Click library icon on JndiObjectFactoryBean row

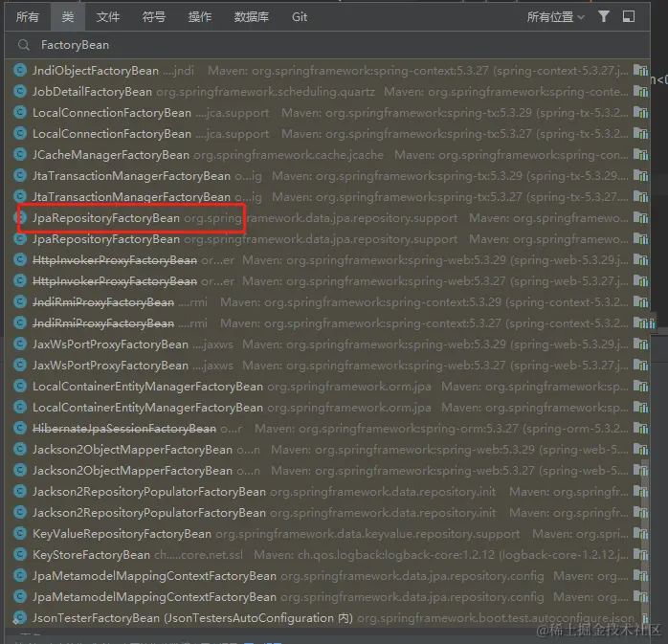coord(640,70)
